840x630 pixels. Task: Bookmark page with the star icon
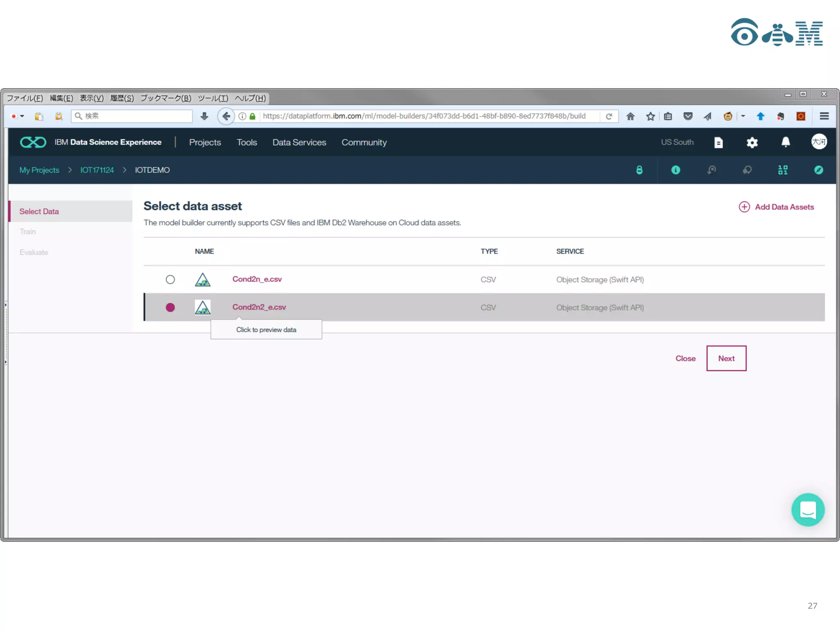pos(650,116)
